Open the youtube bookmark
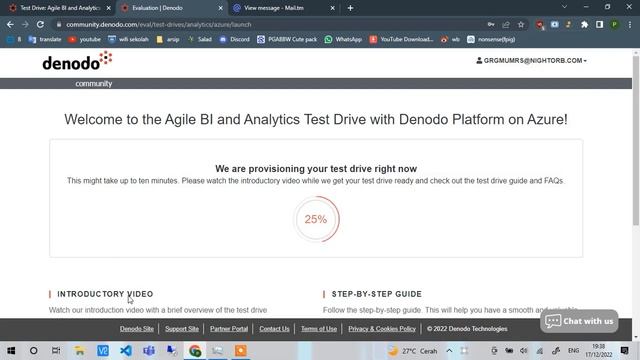This screenshot has width=640, height=360. click(x=84, y=40)
